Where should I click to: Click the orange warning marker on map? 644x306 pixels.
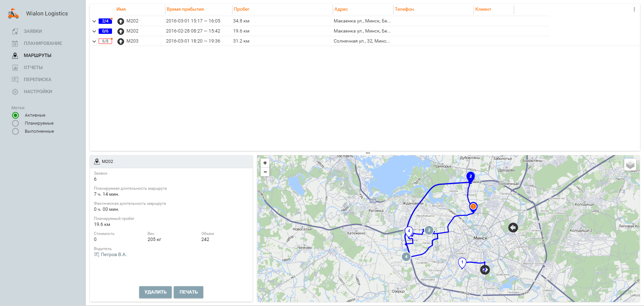pos(473,206)
